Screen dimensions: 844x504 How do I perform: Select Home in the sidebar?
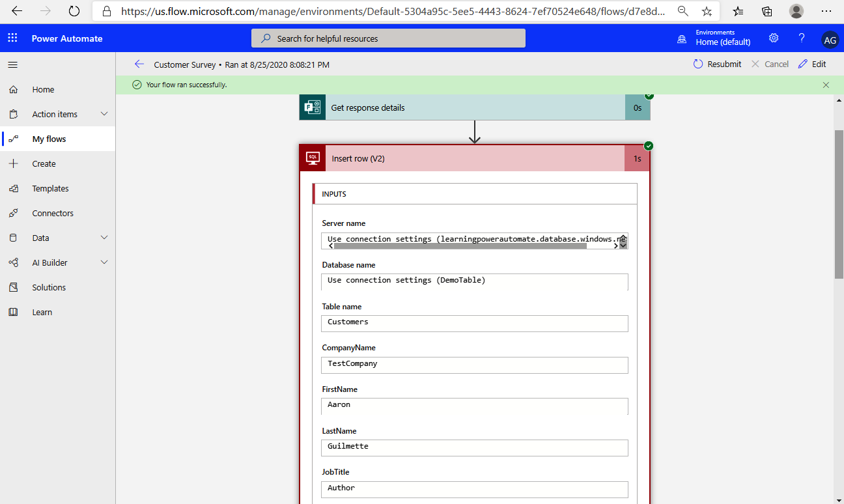[x=43, y=90]
